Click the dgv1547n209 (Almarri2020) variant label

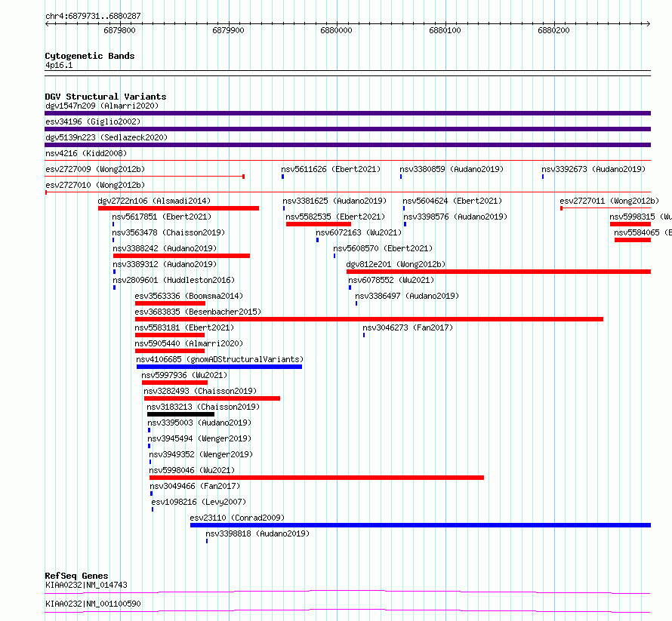tap(102, 106)
